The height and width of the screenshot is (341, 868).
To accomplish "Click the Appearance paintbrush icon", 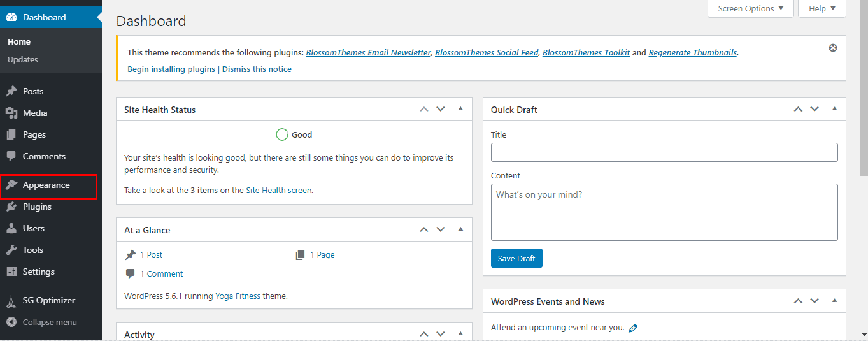I will pyautogui.click(x=11, y=185).
